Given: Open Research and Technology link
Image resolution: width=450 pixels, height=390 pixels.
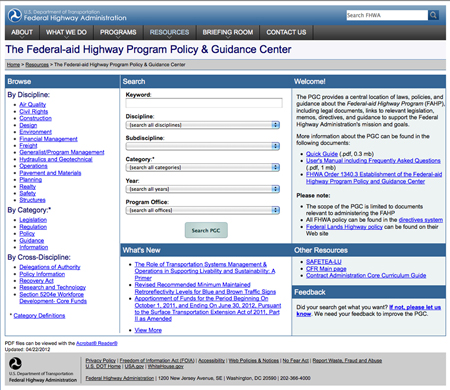Looking at the screenshot, I should click(53, 288).
